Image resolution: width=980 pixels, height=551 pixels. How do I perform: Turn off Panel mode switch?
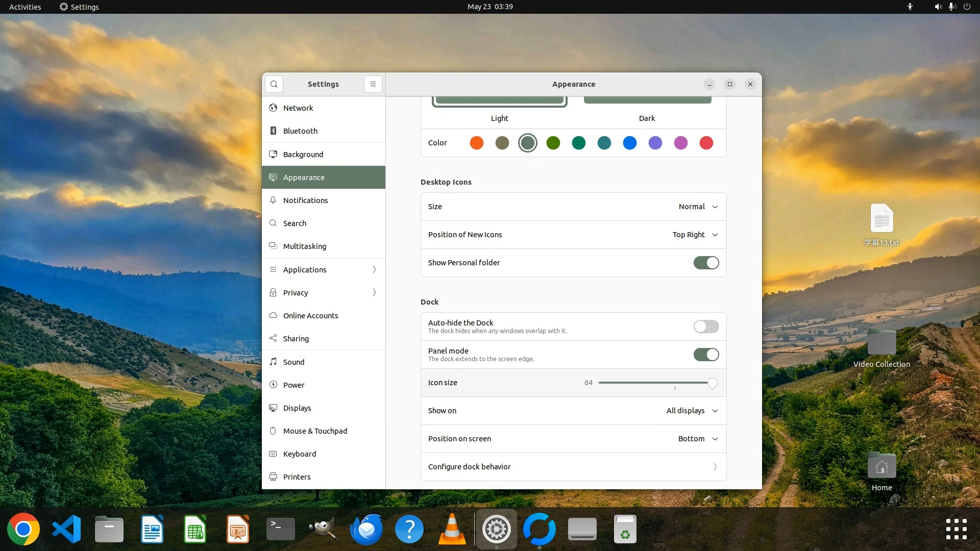(x=706, y=355)
